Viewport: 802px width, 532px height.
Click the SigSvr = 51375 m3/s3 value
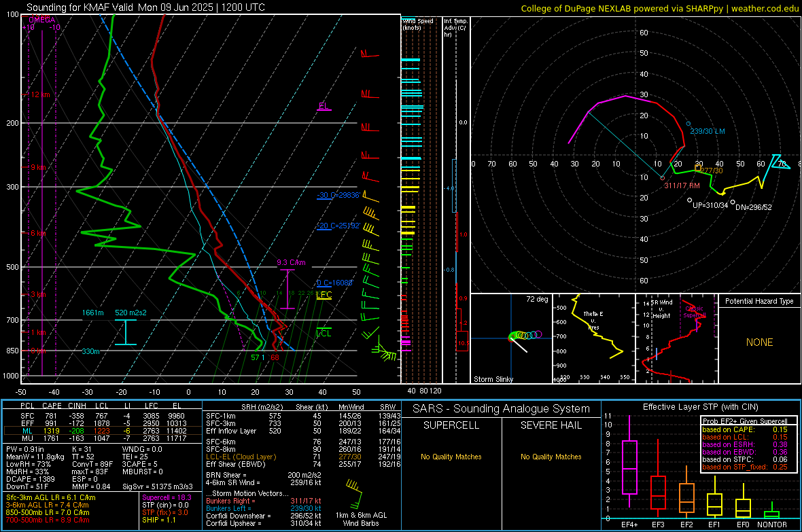[x=158, y=486]
